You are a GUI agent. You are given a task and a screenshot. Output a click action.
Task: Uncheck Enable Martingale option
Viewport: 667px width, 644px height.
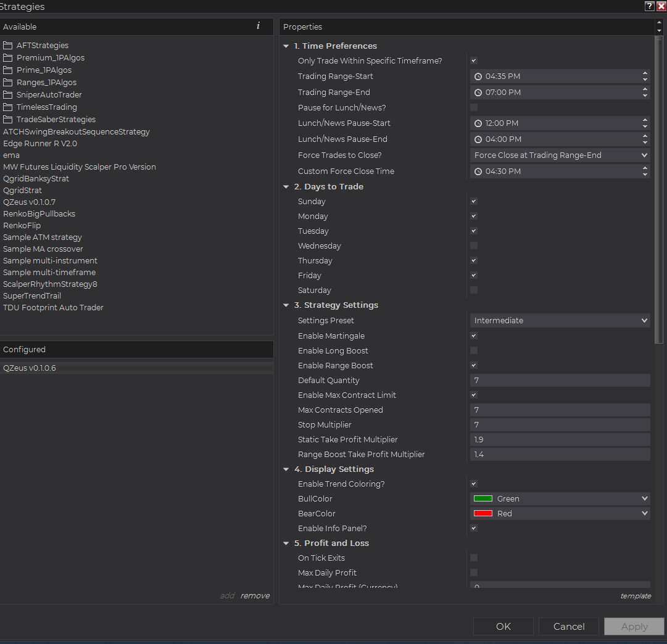coord(474,336)
